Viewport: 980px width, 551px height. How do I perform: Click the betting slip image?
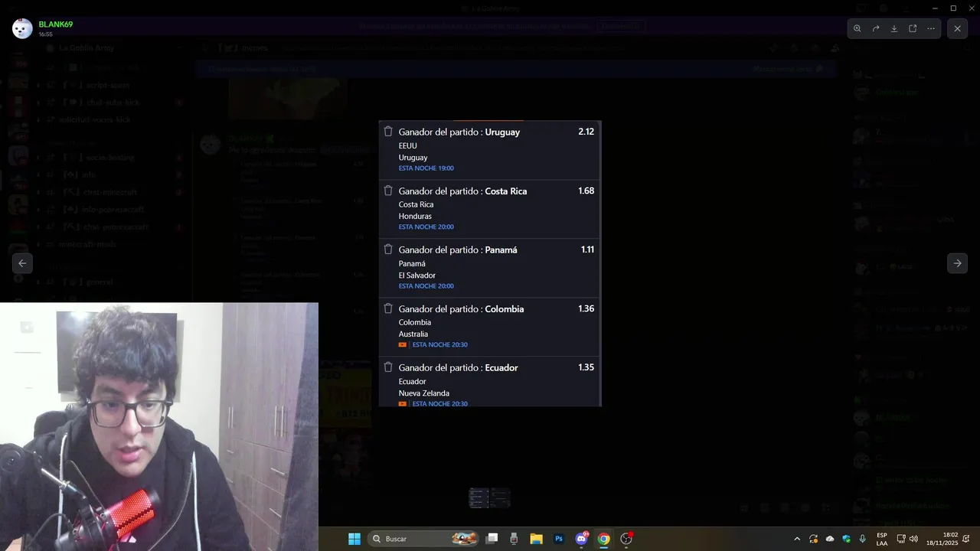click(490, 263)
